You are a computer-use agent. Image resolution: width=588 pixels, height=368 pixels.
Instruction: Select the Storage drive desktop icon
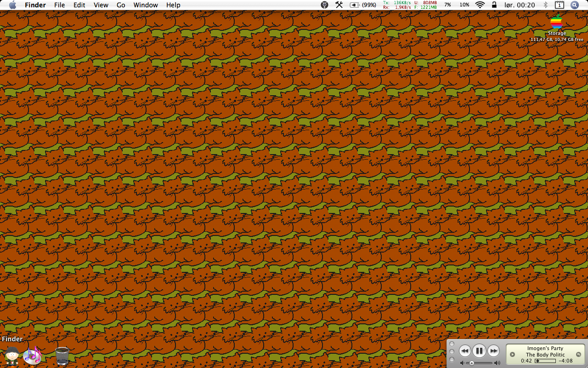pos(556,22)
